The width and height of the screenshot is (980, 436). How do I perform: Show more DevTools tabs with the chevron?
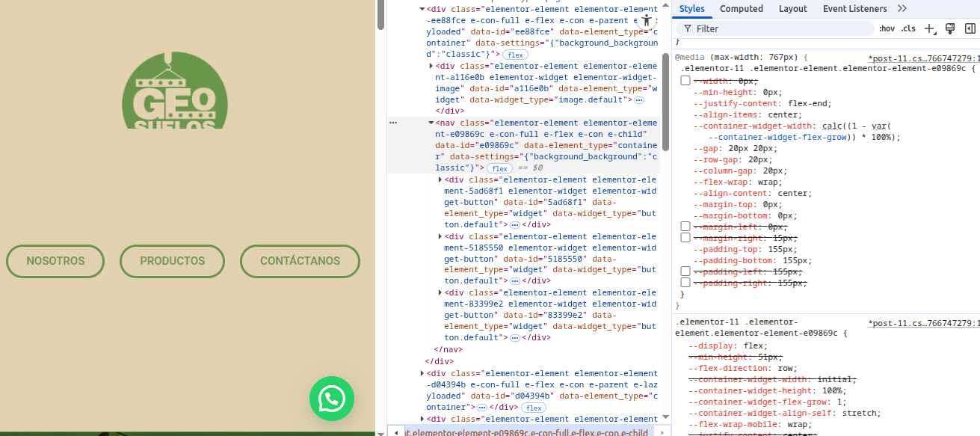pyautogui.click(x=902, y=9)
